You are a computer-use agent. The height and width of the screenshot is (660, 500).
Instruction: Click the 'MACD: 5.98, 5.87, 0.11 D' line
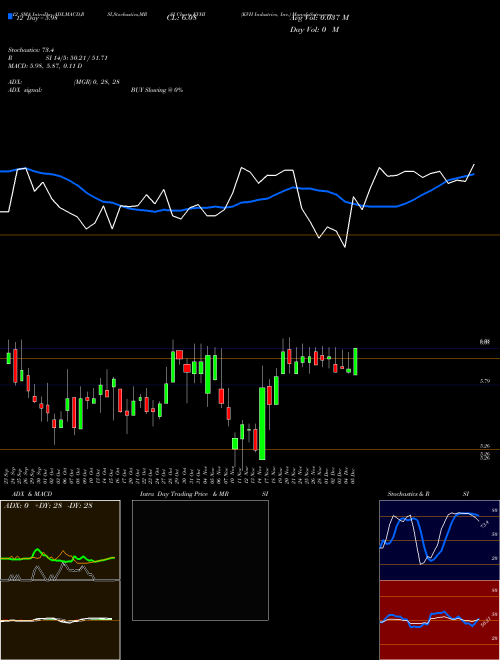(45, 66)
